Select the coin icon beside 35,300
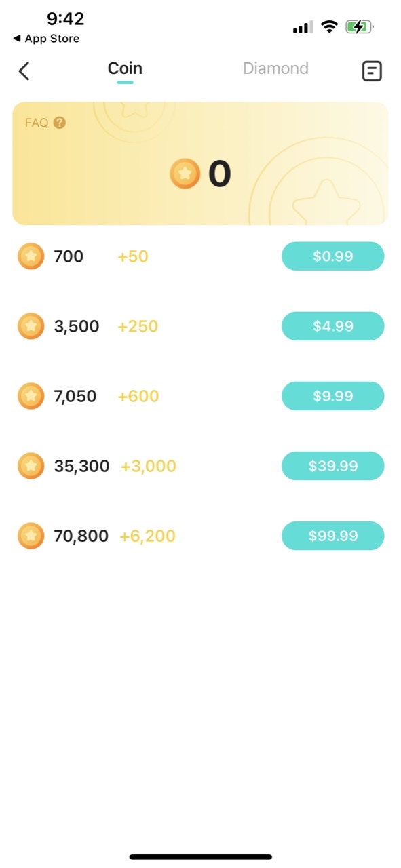Screen dimensions: 401x868 coord(31,466)
